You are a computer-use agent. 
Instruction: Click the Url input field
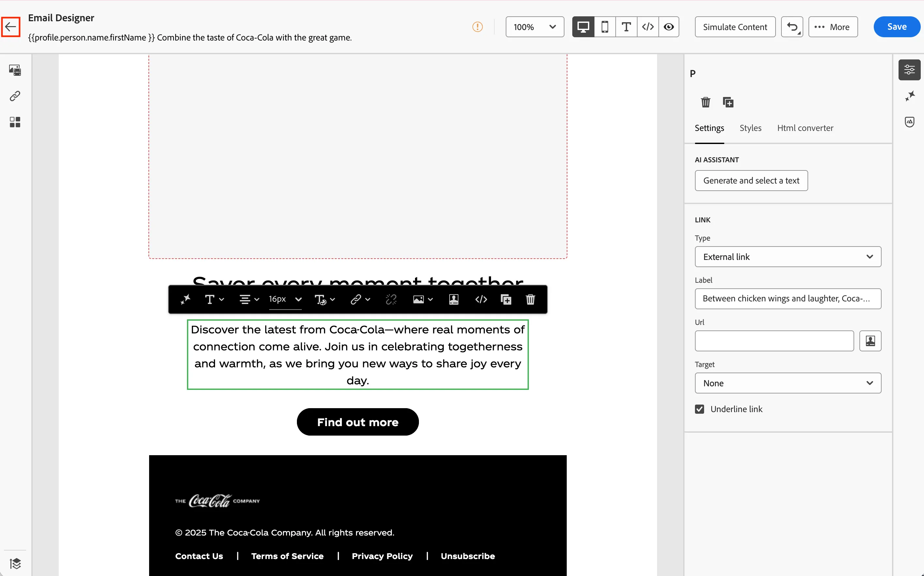774,341
